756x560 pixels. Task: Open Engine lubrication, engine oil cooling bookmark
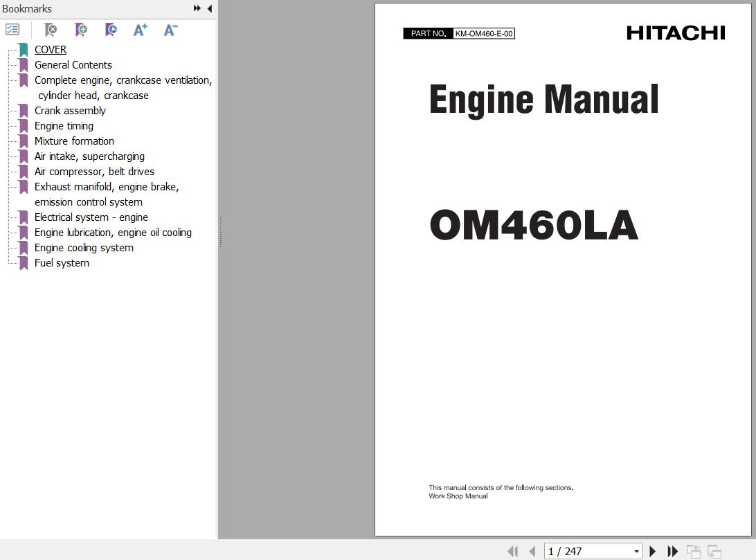click(114, 233)
